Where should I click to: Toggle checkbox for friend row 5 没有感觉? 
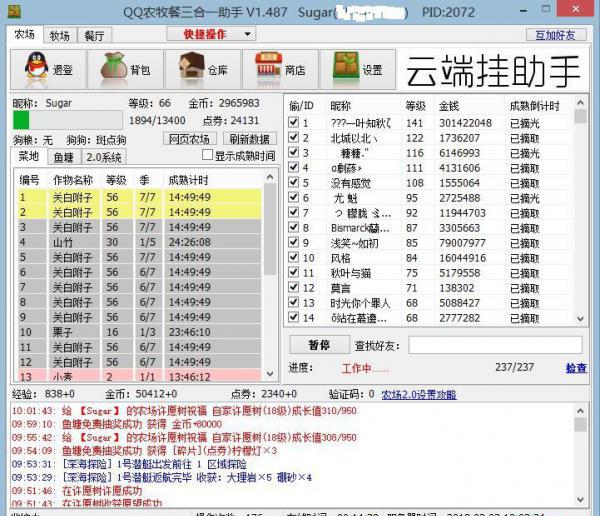coord(293,182)
